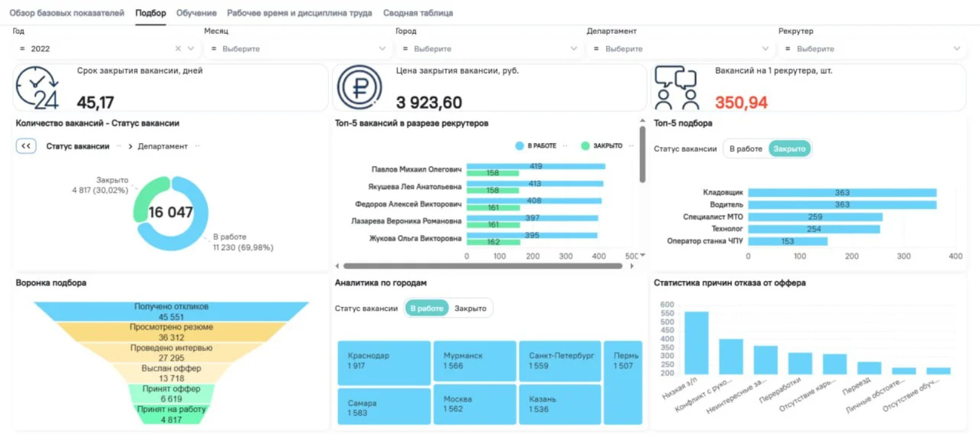Open the Рекрутер dropdown list
Viewport: 980px width, 439px height.
873,48
